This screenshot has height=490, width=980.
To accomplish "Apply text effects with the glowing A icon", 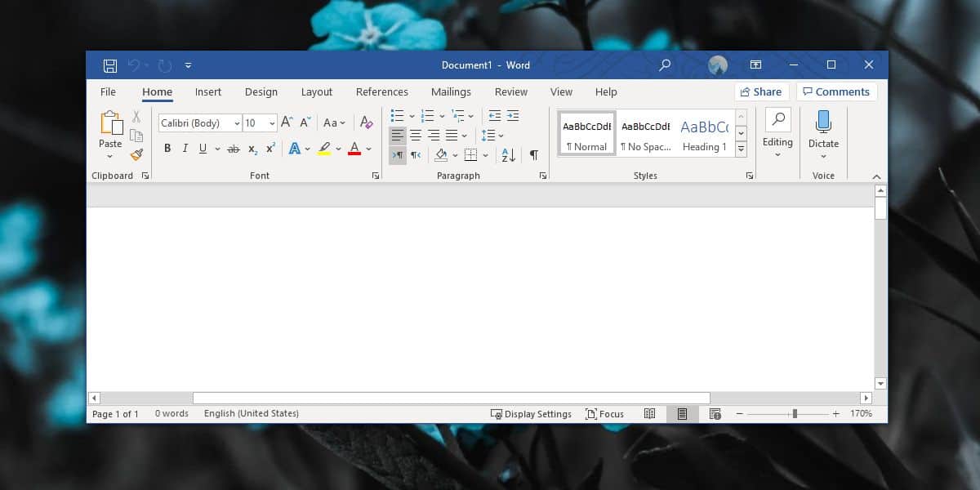I will (295, 149).
